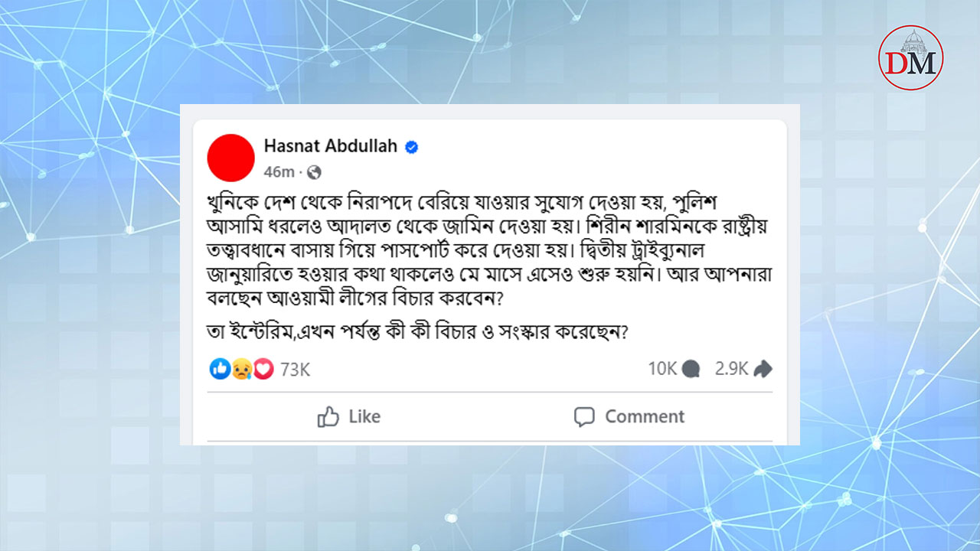Click the DM news logo
980x551 pixels.
click(x=910, y=57)
